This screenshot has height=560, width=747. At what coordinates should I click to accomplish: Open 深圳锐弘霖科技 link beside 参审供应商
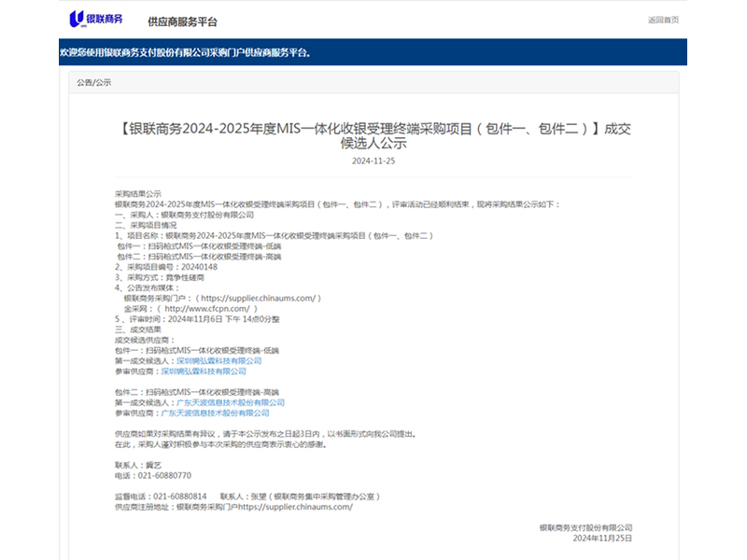click(210, 371)
